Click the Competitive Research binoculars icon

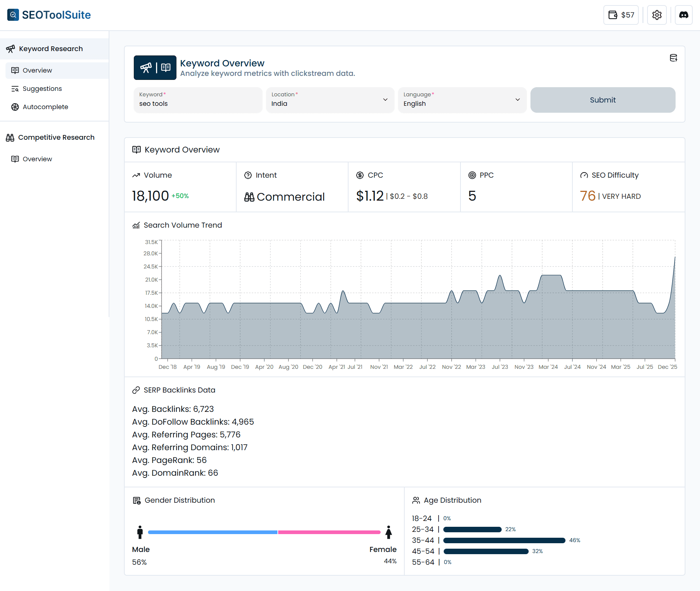[x=10, y=137]
